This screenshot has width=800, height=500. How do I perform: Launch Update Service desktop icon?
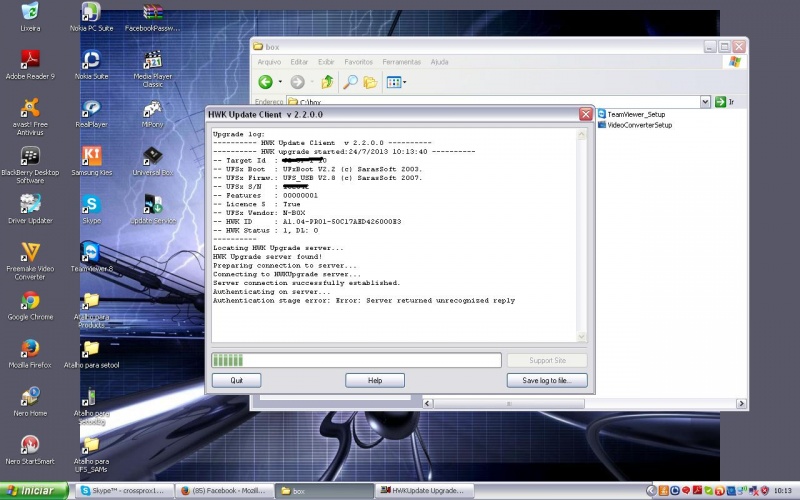coord(153,210)
